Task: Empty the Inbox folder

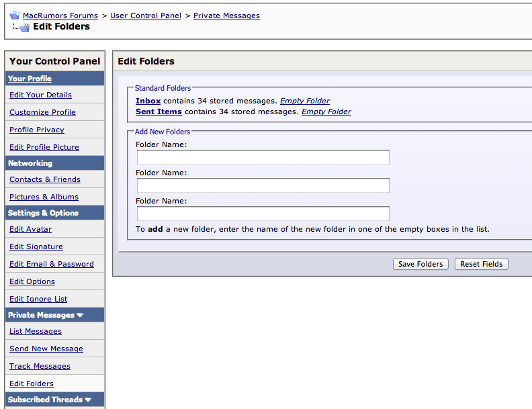Action: tap(305, 101)
